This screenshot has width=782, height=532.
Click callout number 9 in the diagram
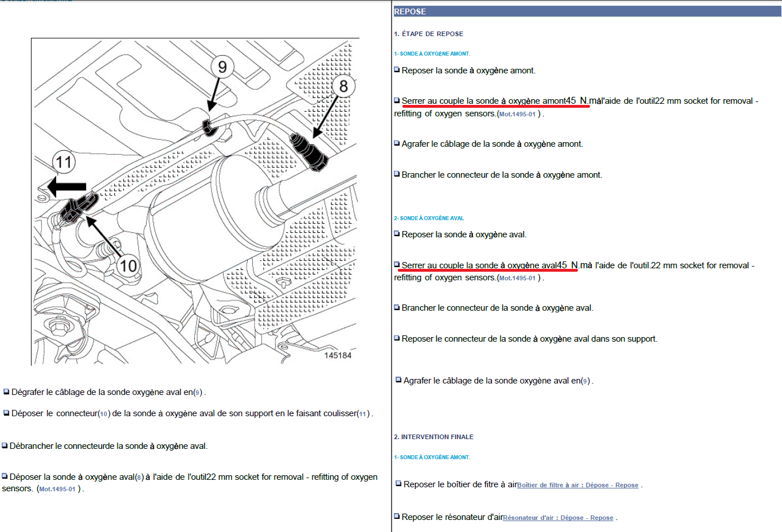click(222, 67)
